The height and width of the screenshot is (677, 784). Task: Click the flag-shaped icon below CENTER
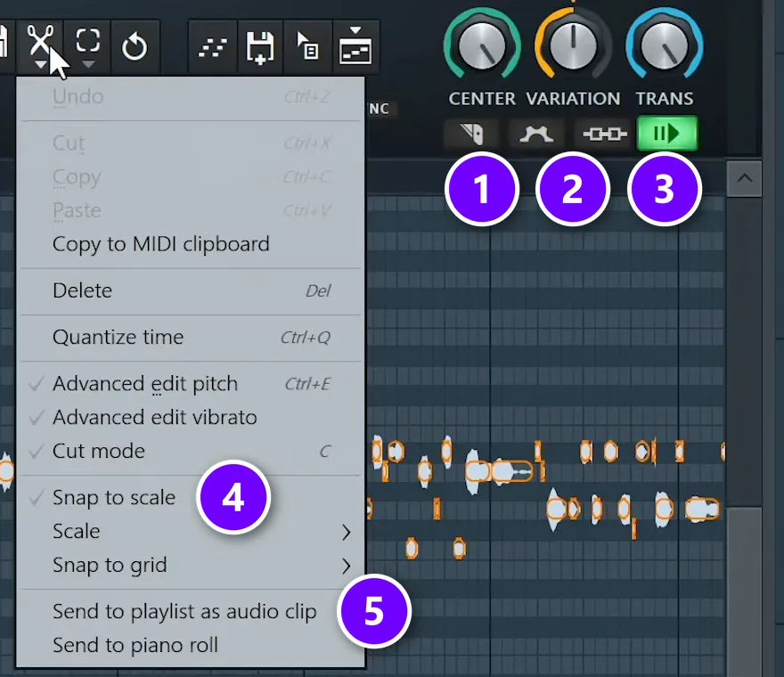tap(470, 134)
